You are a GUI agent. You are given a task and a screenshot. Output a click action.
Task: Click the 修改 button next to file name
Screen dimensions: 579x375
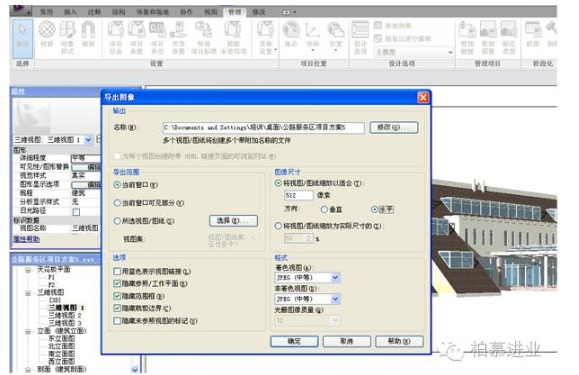(394, 127)
